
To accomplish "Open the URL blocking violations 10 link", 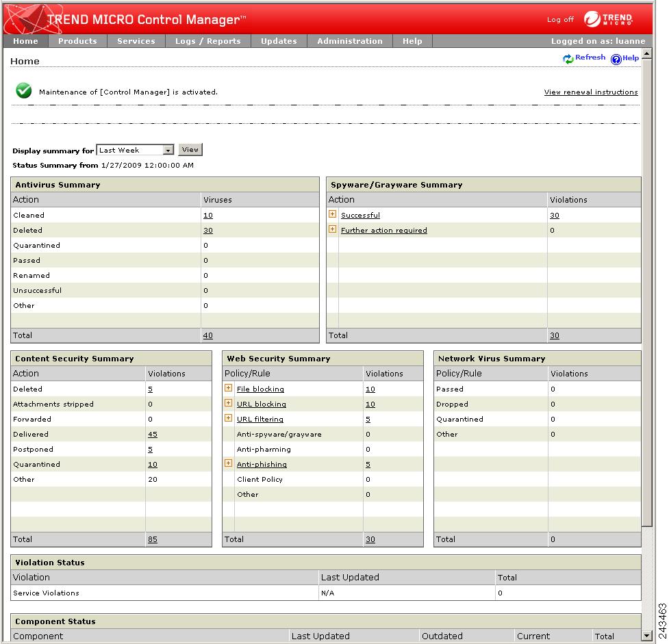I will (x=370, y=404).
